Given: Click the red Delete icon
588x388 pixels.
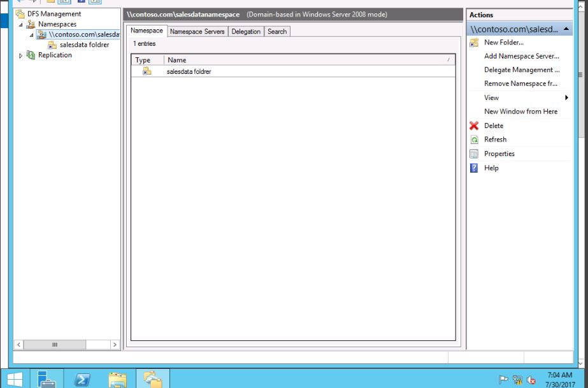Looking at the screenshot, I should tap(474, 126).
